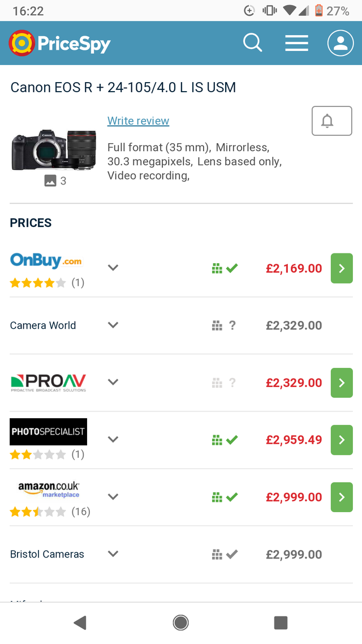The image size is (362, 644).
Task: Open the image gallery count icon
Action: [x=55, y=181]
